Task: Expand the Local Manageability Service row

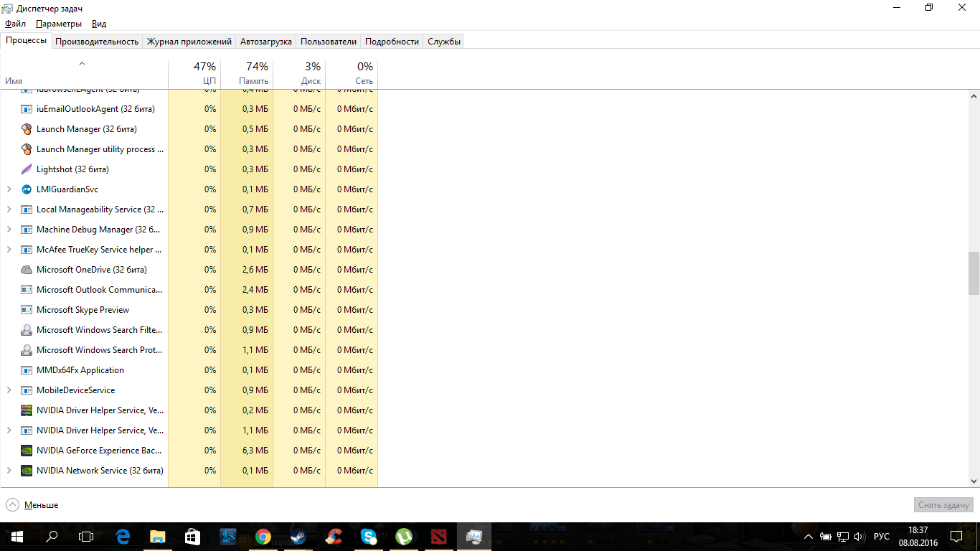Action: click(x=9, y=209)
